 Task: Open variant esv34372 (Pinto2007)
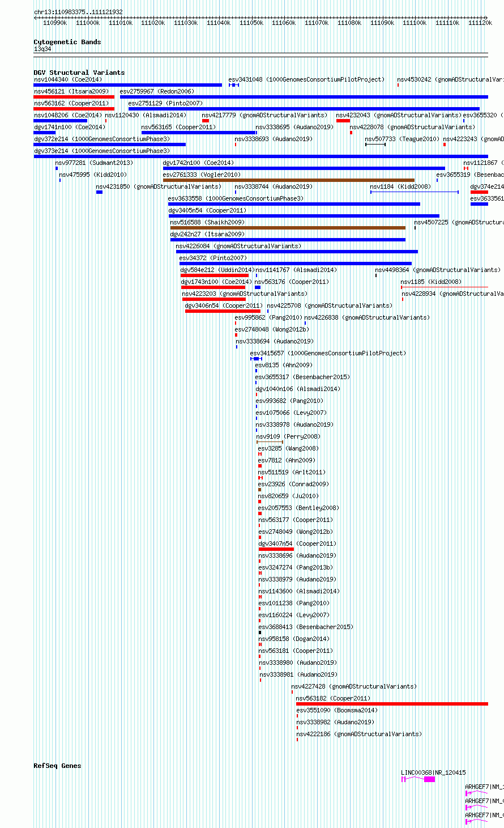coord(213,258)
